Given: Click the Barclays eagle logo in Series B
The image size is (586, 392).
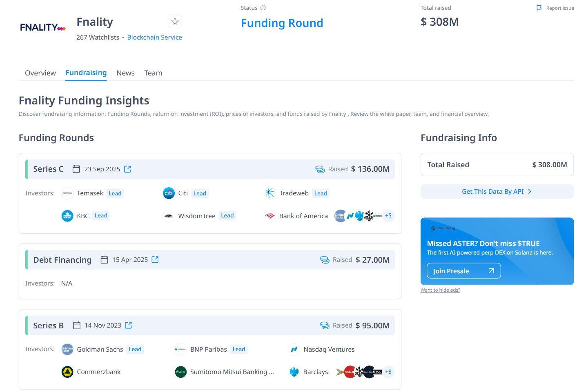Looking at the screenshot, I should [x=294, y=372].
